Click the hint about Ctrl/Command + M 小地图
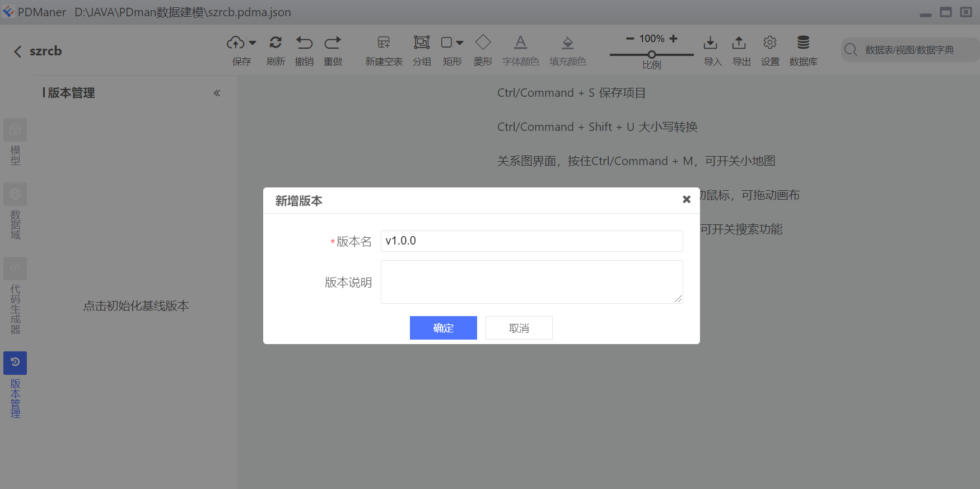This screenshot has height=489, width=980. (637, 161)
